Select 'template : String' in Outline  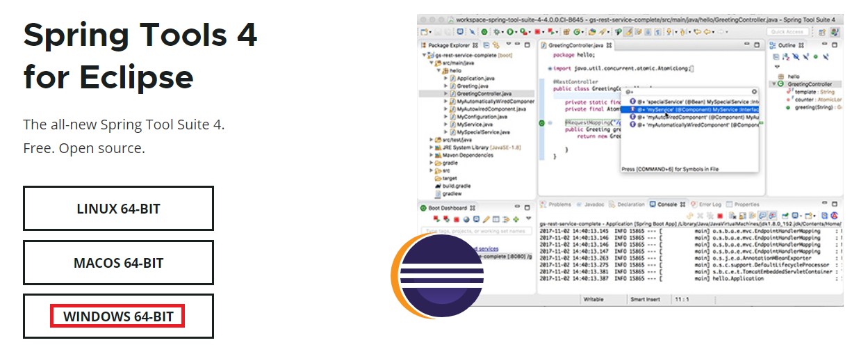810,91
